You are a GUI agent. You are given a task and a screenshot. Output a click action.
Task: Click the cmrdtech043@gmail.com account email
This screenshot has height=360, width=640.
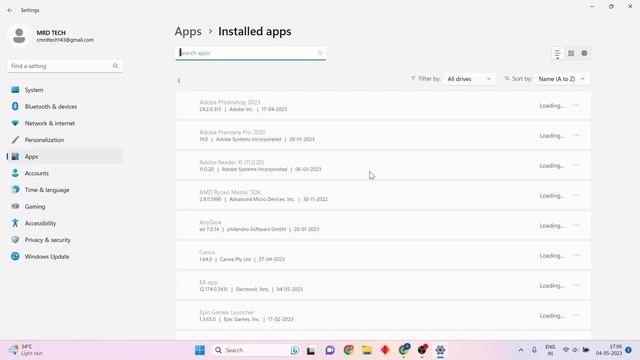tap(65, 40)
